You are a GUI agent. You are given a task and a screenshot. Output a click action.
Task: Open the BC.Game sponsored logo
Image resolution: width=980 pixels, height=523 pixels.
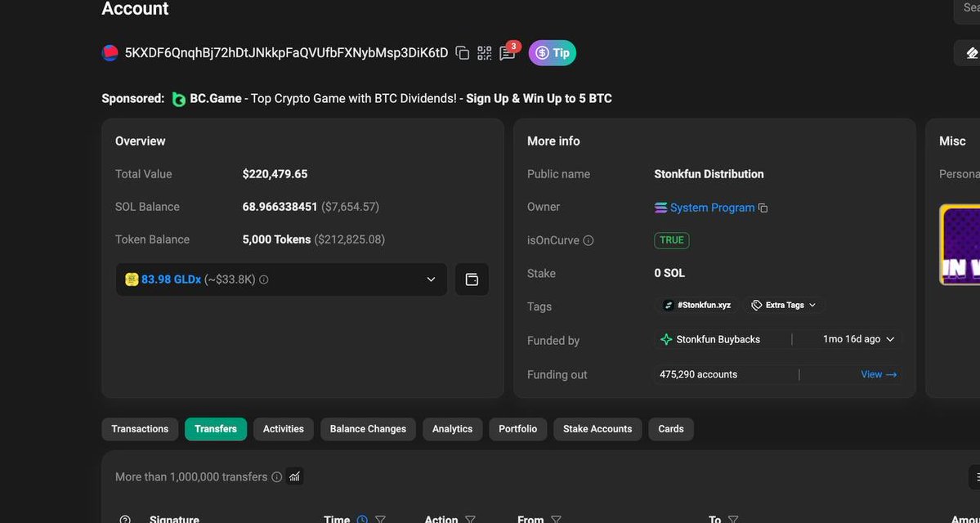tap(179, 99)
